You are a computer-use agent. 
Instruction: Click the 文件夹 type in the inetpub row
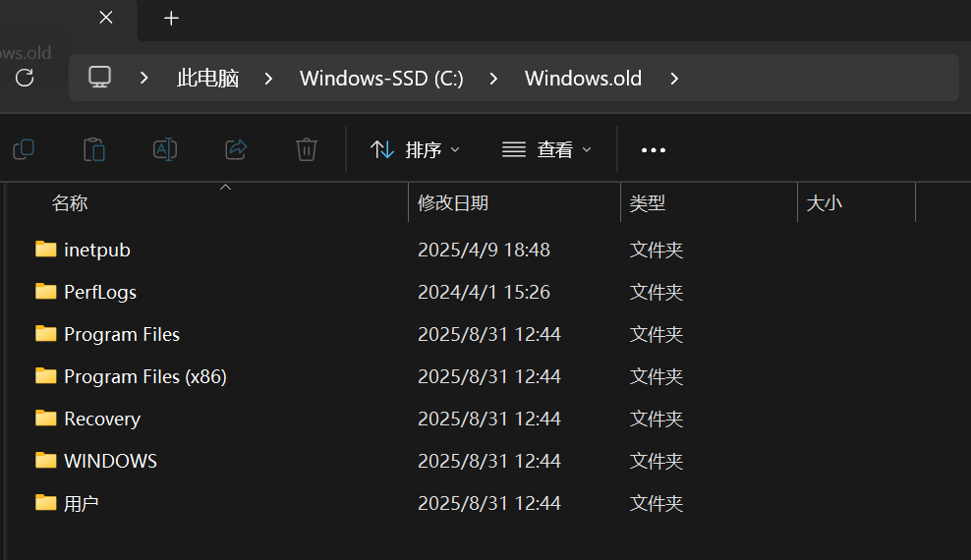pyautogui.click(x=657, y=250)
